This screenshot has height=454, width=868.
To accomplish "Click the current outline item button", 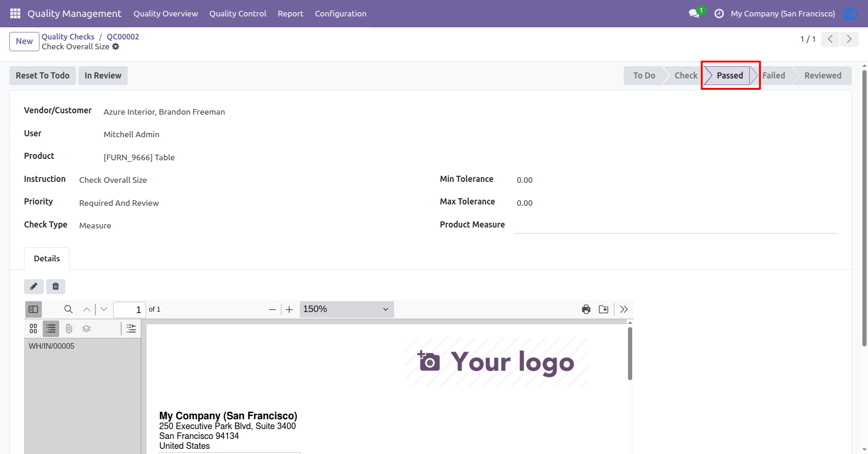I will tap(131, 329).
